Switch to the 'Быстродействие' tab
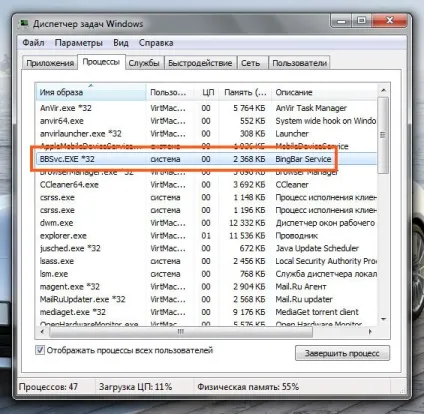 click(x=200, y=63)
